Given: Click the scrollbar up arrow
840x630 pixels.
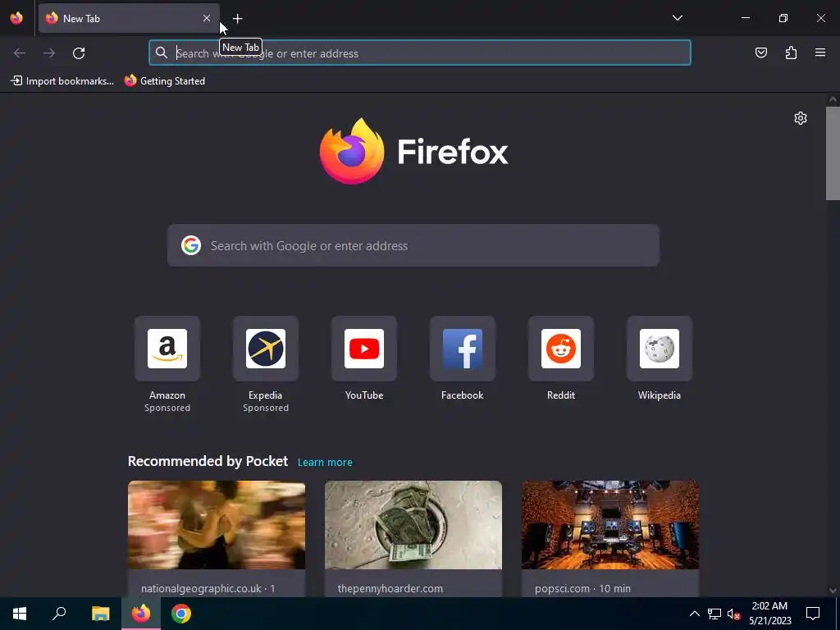Looking at the screenshot, I should 833,99.
